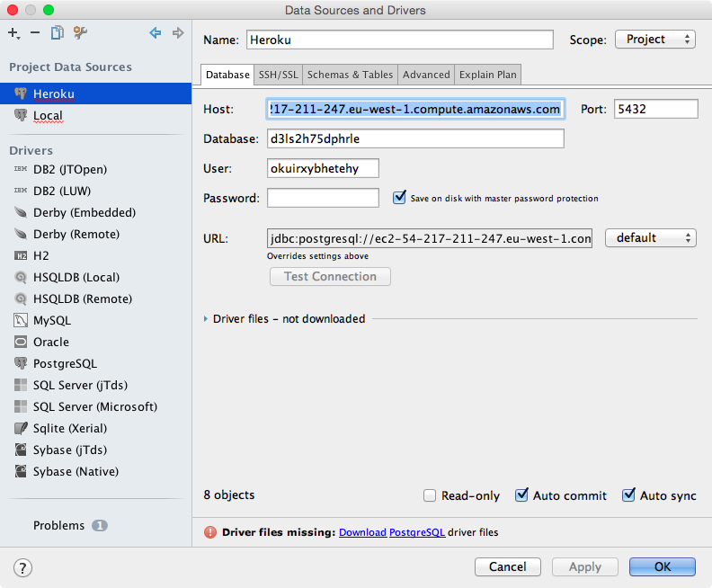Image resolution: width=712 pixels, height=588 pixels.
Task: Open the Explain Plan tab
Action: tap(487, 75)
